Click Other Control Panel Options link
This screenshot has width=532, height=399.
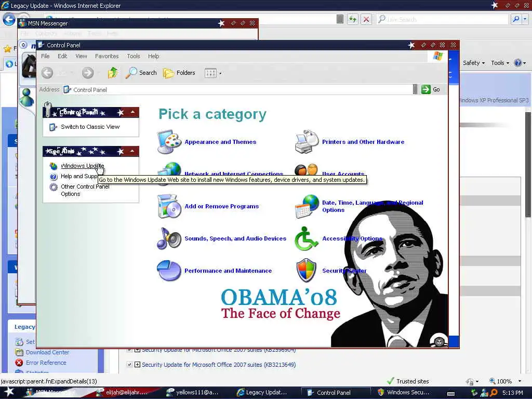pyautogui.click(x=85, y=190)
